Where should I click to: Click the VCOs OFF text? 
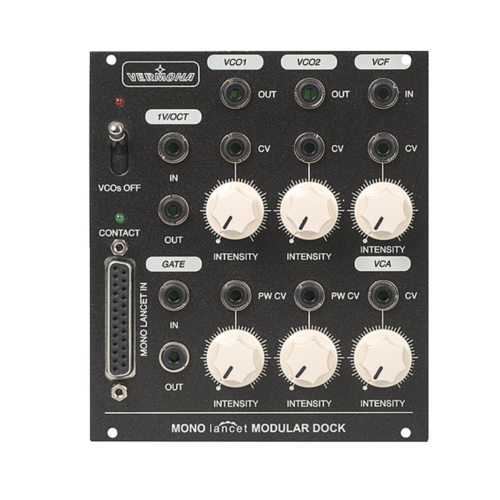pyautogui.click(x=119, y=188)
